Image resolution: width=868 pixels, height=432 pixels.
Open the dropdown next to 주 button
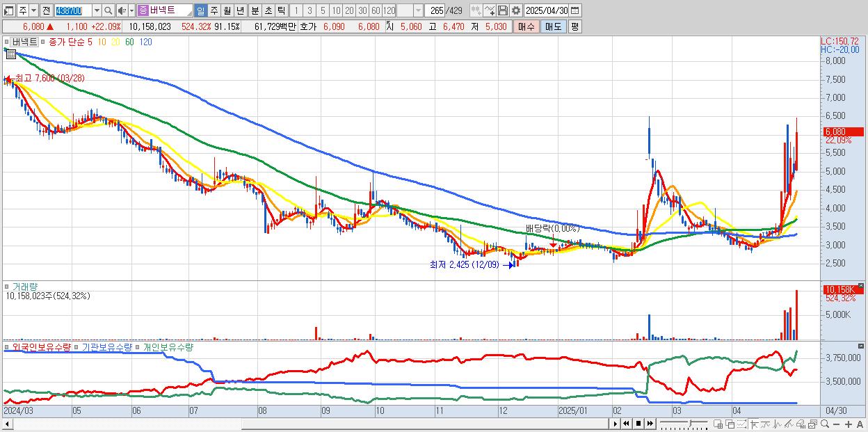(x=34, y=10)
